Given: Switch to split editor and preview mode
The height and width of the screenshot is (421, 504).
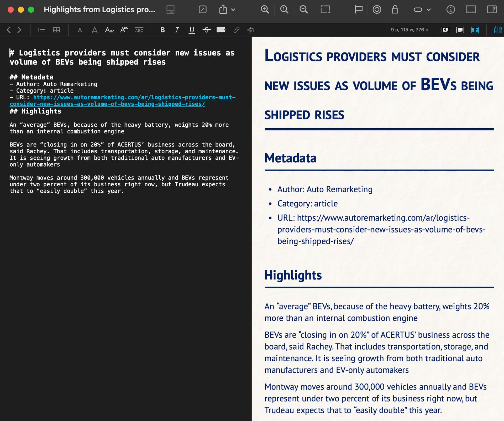Looking at the screenshot, I should 475,30.
